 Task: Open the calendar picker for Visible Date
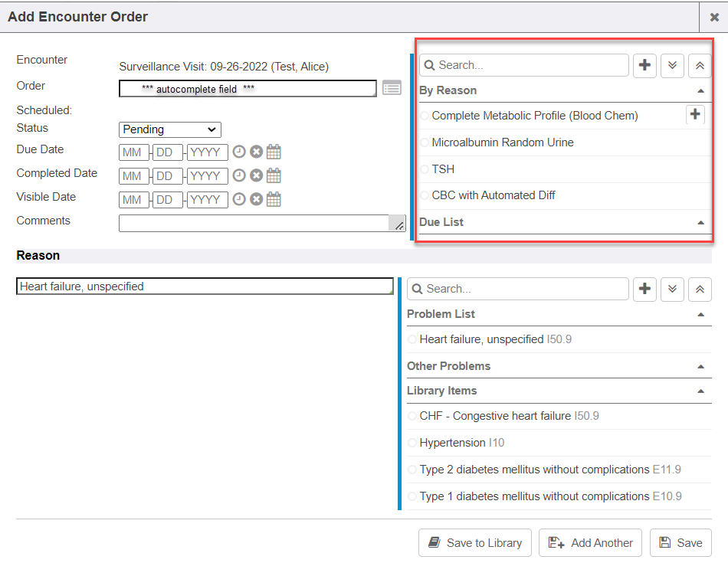pos(274,200)
